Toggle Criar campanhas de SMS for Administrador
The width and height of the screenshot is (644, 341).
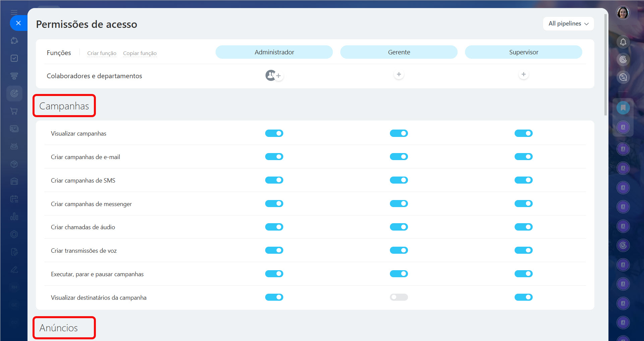tap(274, 180)
